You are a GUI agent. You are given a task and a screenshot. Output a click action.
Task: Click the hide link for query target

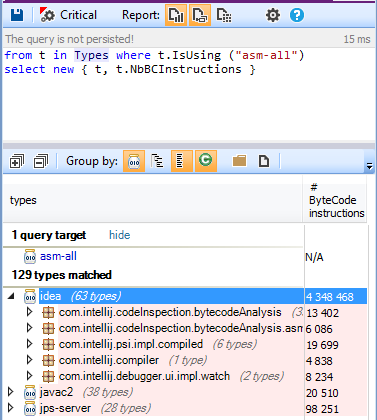[120, 235]
